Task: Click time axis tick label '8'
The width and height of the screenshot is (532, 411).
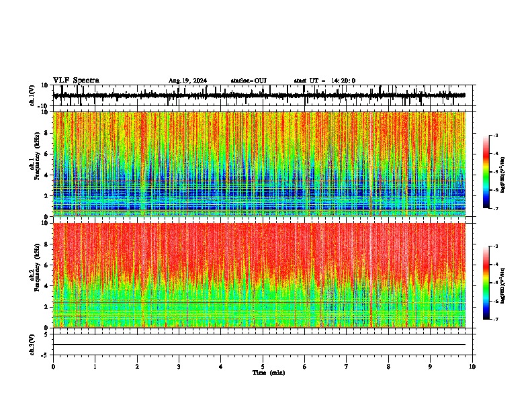Action: (x=388, y=367)
